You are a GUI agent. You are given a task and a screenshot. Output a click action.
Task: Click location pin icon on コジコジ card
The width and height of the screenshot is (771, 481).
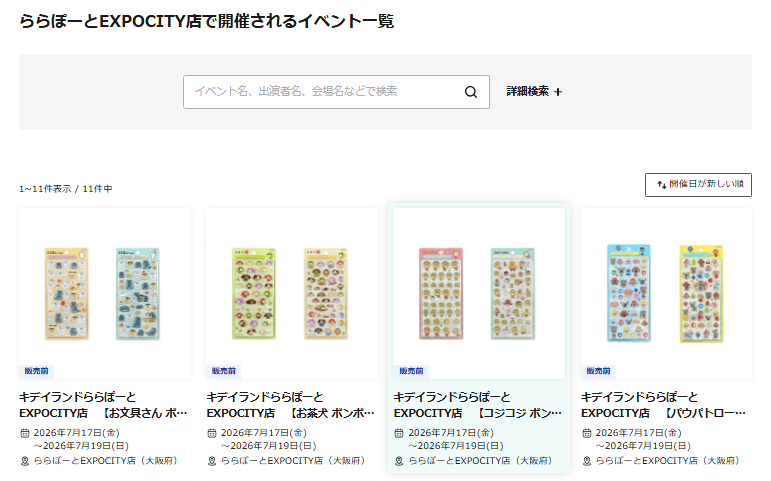399,461
